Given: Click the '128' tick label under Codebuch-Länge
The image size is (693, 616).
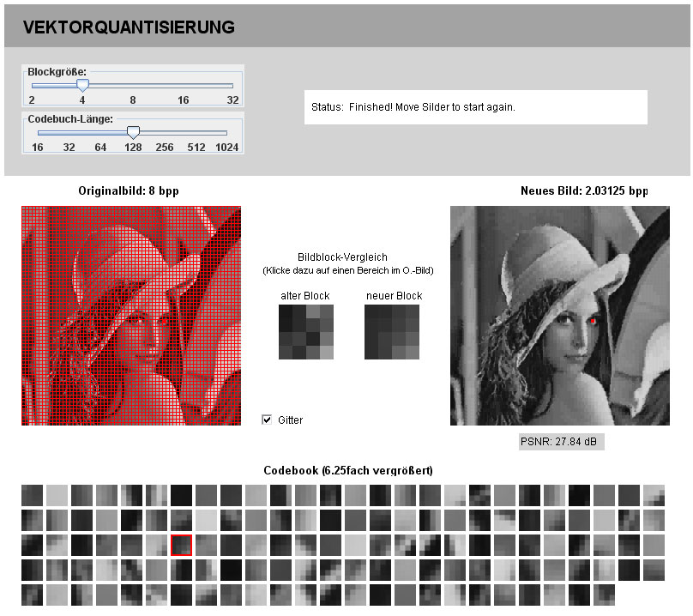Looking at the screenshot, I should point(133,148).
